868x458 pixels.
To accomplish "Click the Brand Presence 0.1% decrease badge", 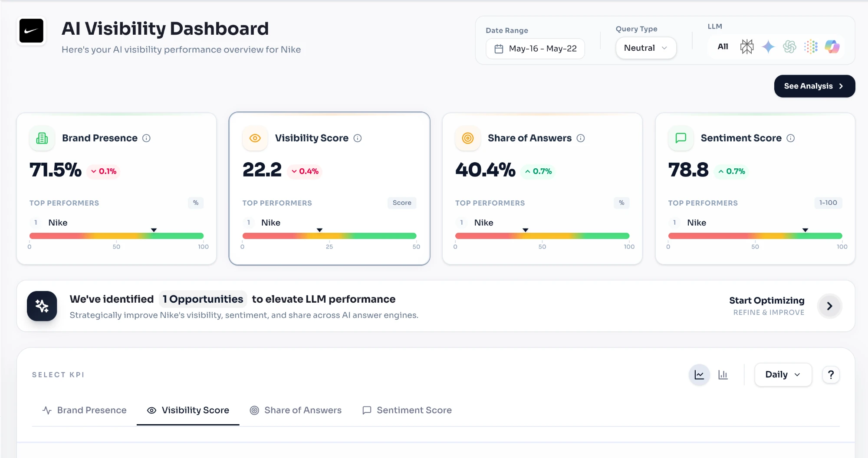I will pos(103,171).
